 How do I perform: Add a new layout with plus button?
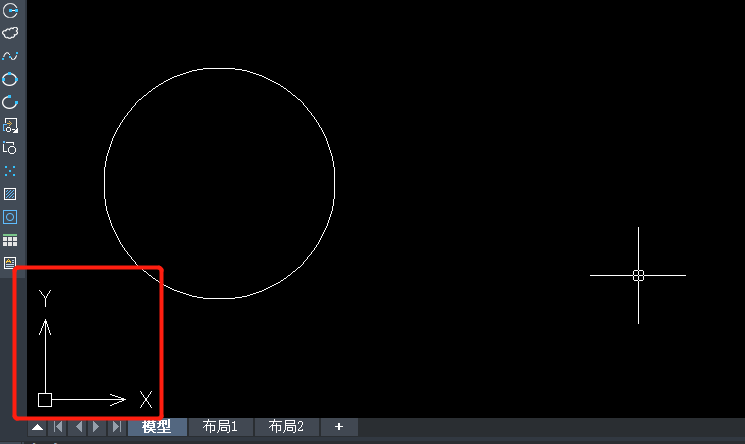(339, 427)
